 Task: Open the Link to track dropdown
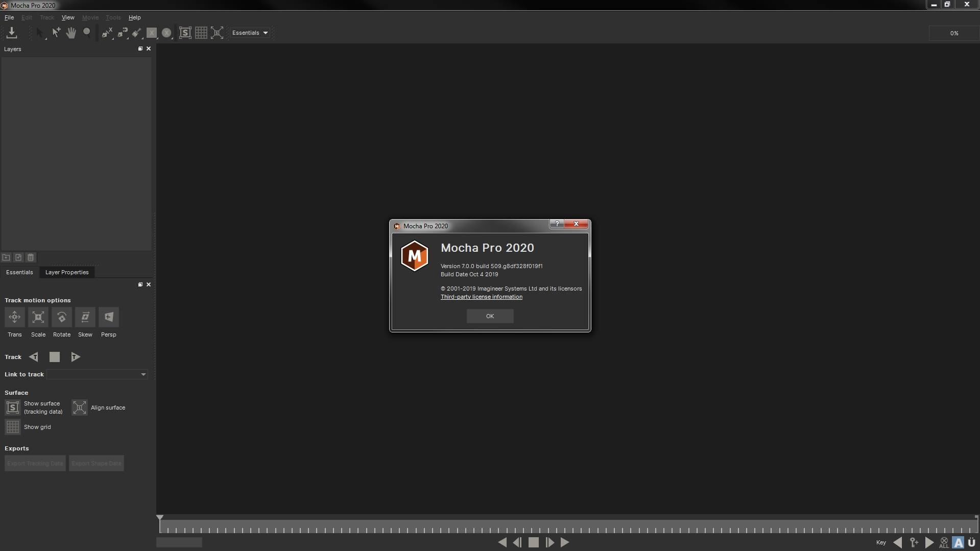[97, 374]
